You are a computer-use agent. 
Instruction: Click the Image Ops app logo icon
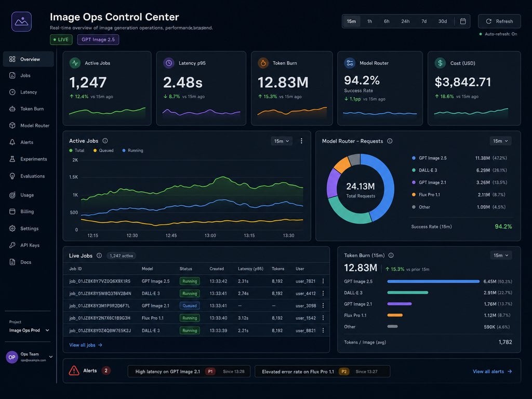coord(21,21)
